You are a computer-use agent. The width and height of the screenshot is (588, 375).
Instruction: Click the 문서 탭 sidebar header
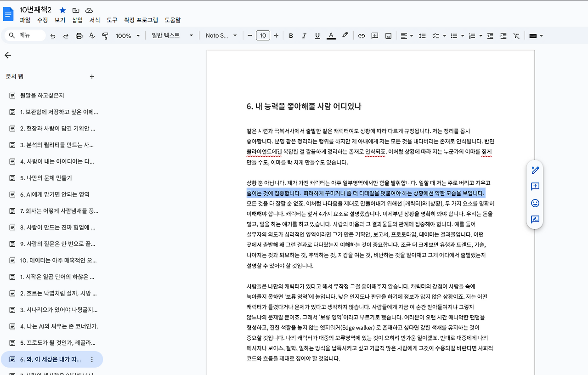pyautogui.click(x=15, y=77)
